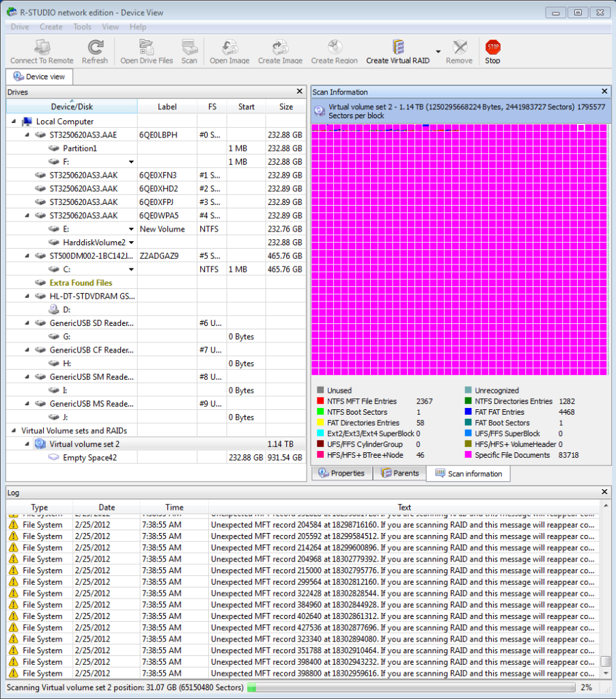Select the Virtual volume set 2 icon
Image resolution: width=616 pixels, height=699 pixels.
click(40, 444)
